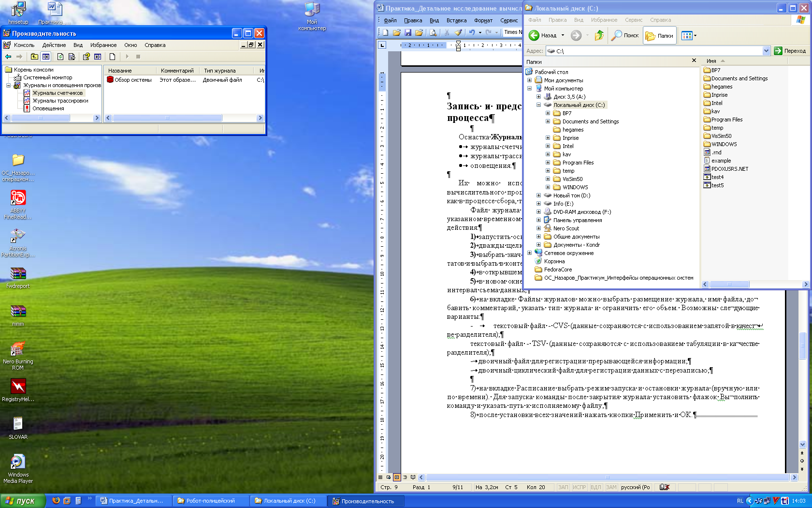812x508 pixels.
Task: Click the Поиск search button in Explorer
Action: point(625,35)
